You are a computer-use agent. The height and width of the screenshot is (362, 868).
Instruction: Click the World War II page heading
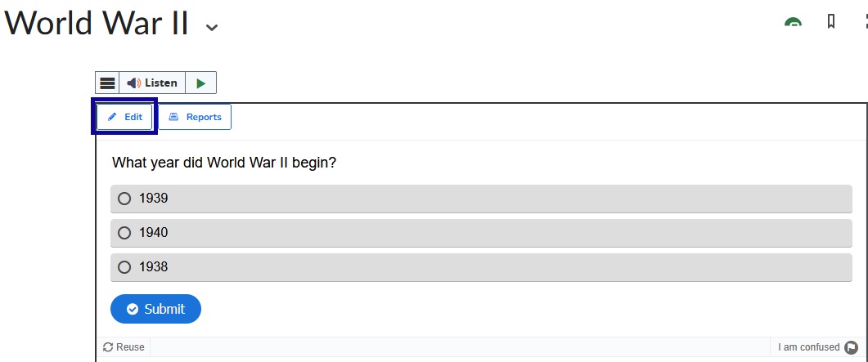(x=97, y=23)
